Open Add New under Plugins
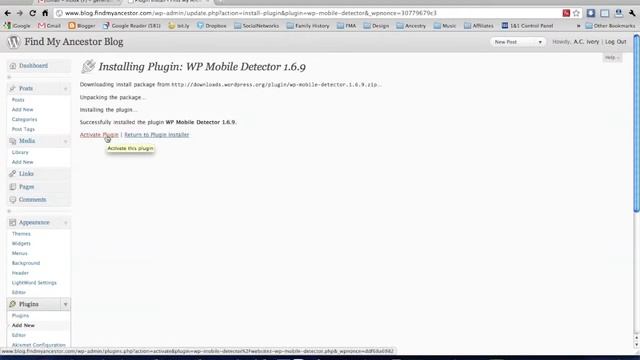This screenshot has height=360, width=640. point(23,326)
